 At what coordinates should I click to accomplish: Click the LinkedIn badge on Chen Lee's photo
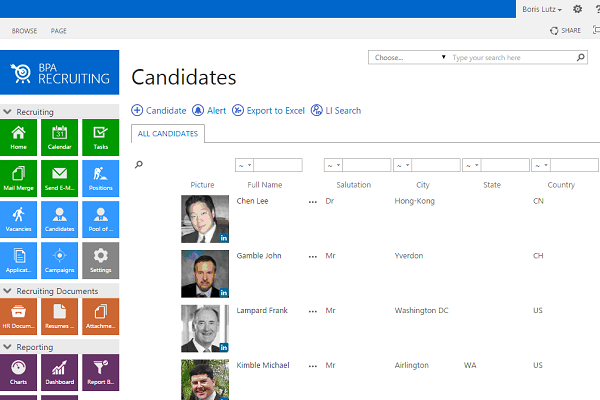click(x=224, y=237)
